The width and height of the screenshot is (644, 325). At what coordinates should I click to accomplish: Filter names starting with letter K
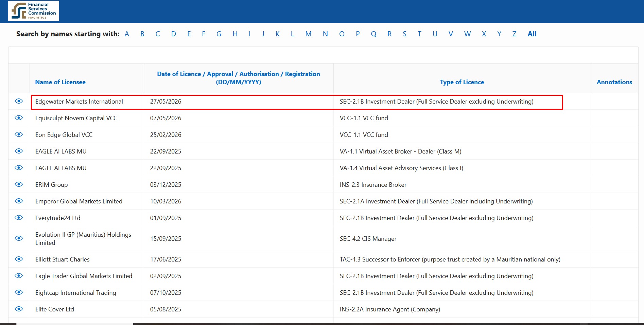click(x=278, y=34)
